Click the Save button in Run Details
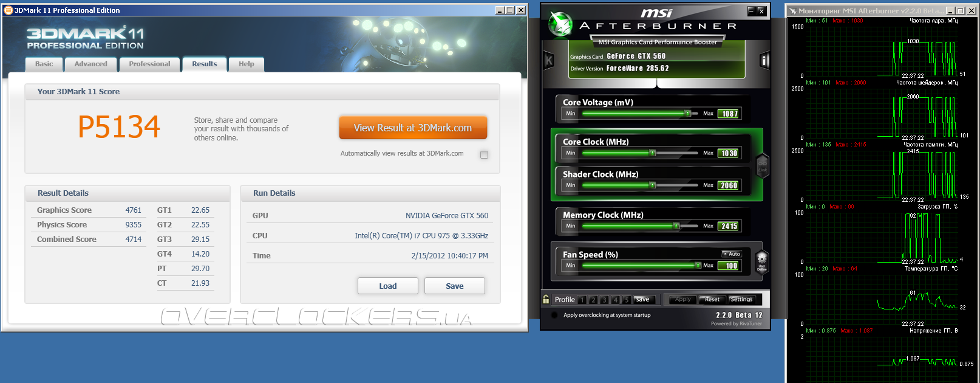Image resolution: width=980 pixels, height=383 pixels. 455,286
